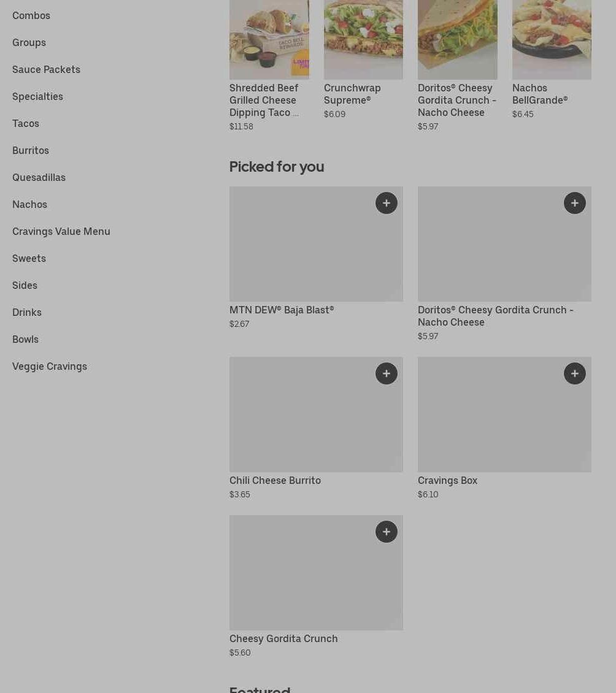
Task: Open Cravings Value Menu category
Action: coord(61,231)
